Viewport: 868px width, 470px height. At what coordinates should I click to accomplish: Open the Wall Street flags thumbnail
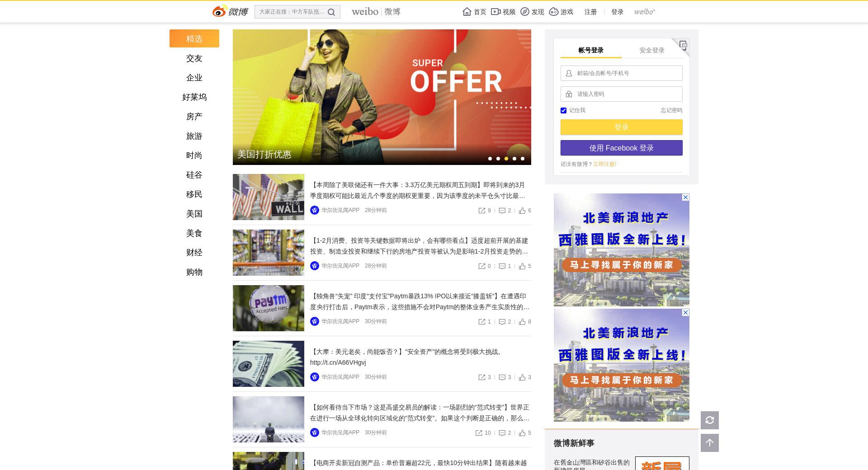pyautogui.click(x=269, y=197)
